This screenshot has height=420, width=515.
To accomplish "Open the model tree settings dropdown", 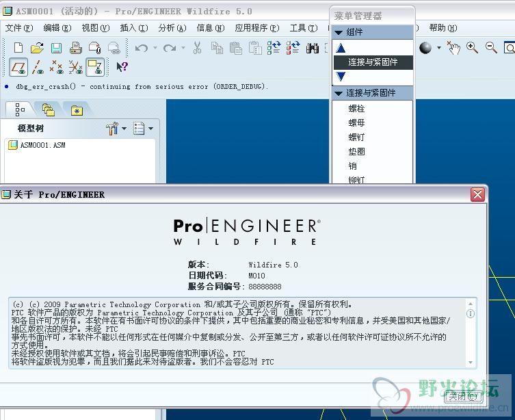I will pos(116,129).
